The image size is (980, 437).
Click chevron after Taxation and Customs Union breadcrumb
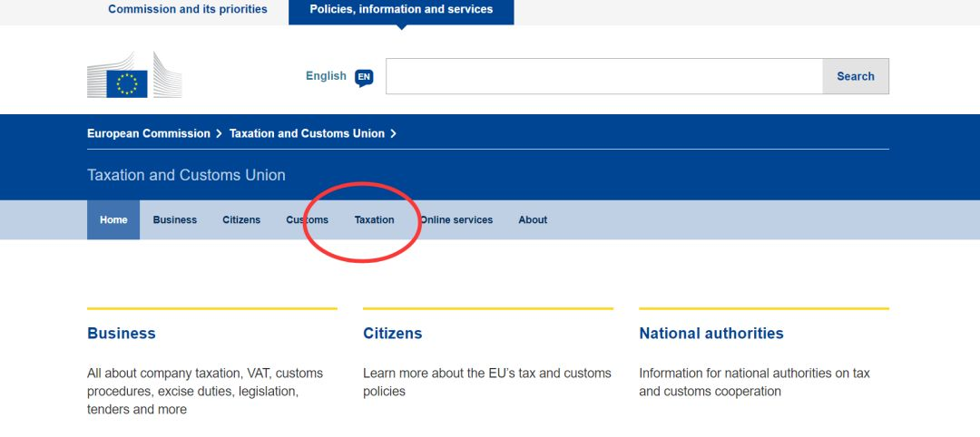click(393, 133)
